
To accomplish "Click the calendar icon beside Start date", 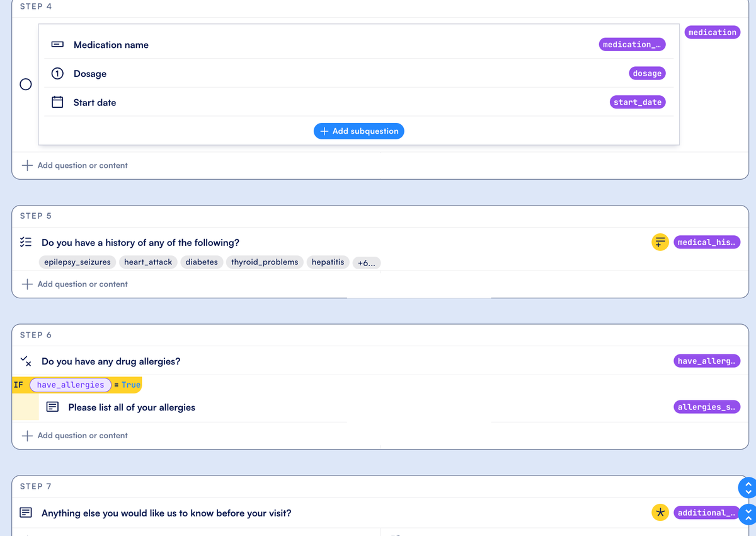I will (57, 102).
